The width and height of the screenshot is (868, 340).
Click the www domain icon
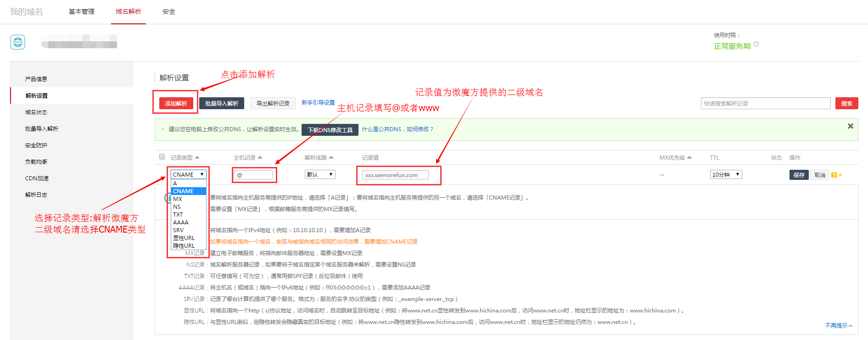click(18, 42)
